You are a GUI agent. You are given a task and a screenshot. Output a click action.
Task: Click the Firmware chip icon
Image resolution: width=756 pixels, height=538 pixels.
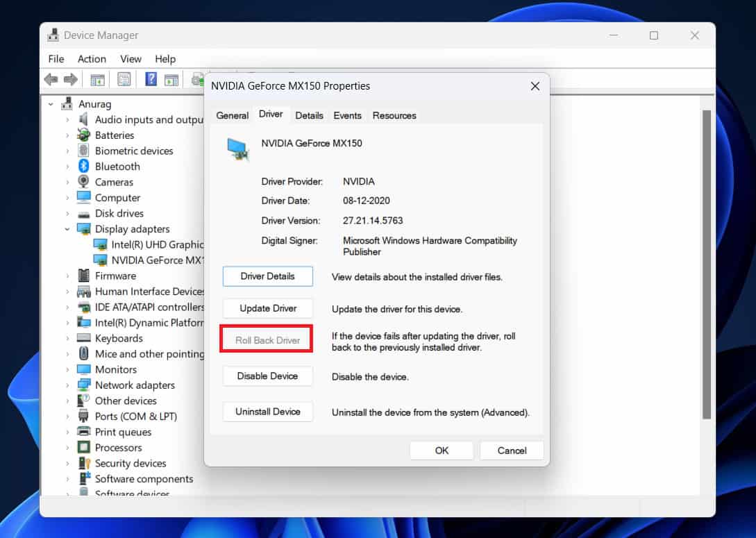click(x=83, y=276)
